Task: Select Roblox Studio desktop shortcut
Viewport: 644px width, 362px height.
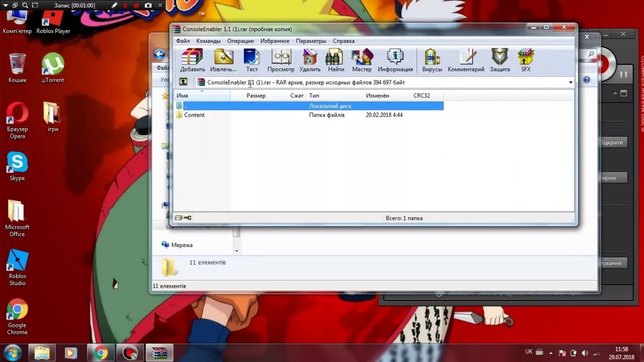Action: [17, 267]
